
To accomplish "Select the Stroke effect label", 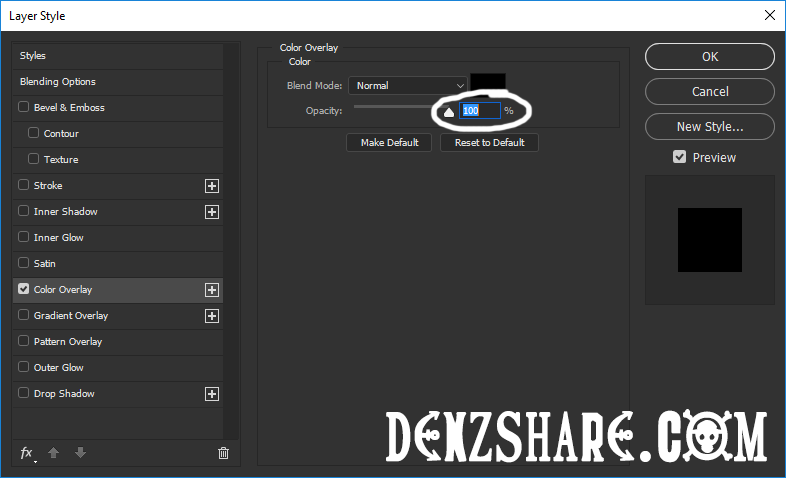I will click(x=48, y=185).
